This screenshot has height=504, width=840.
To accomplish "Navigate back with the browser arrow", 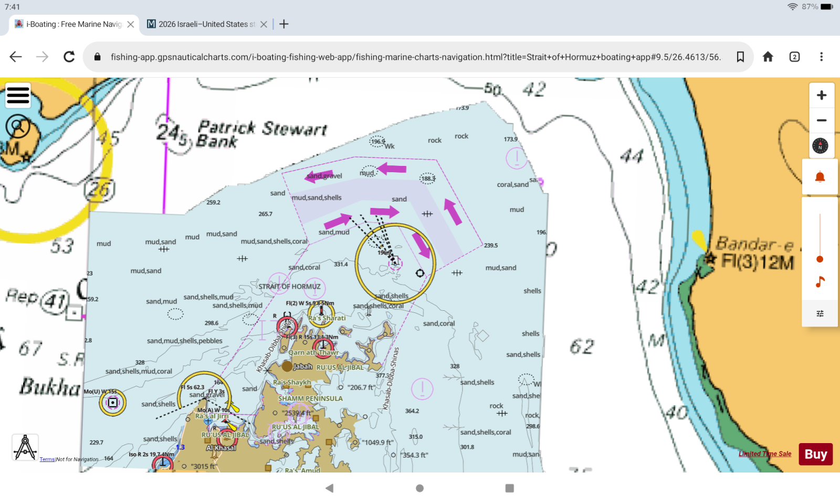I will [x=15, y=57].
